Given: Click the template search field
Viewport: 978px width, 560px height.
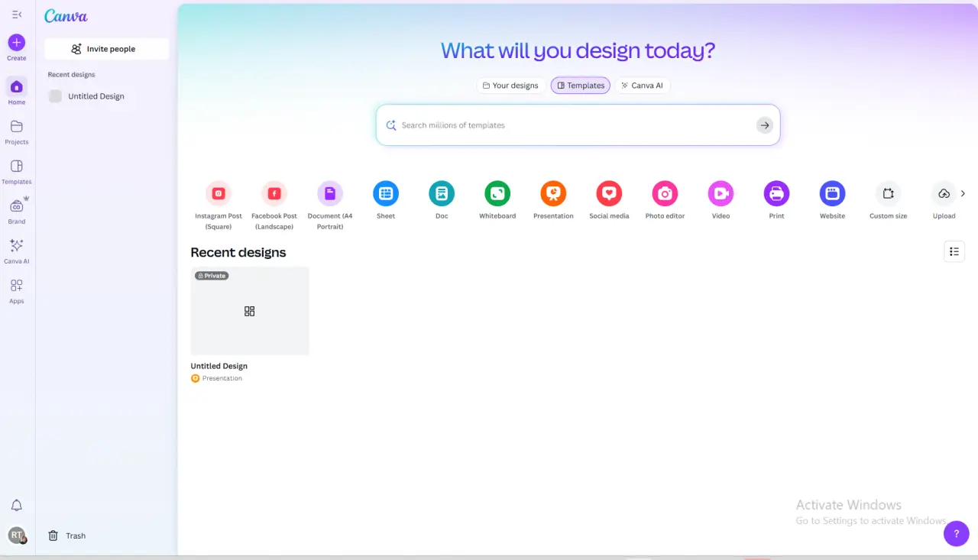Looking at the screenshot, I should pyautogui.click(x=578, y=125).
